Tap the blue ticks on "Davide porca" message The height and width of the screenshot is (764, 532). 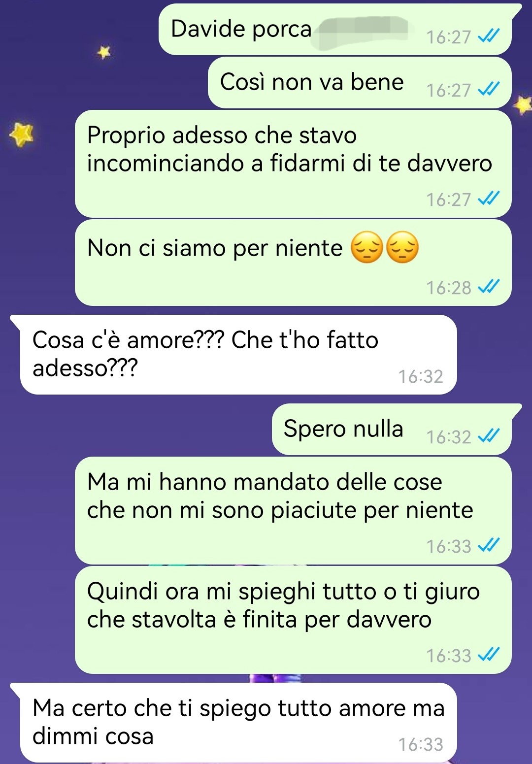pyautogui.click(x=489, y=36)
